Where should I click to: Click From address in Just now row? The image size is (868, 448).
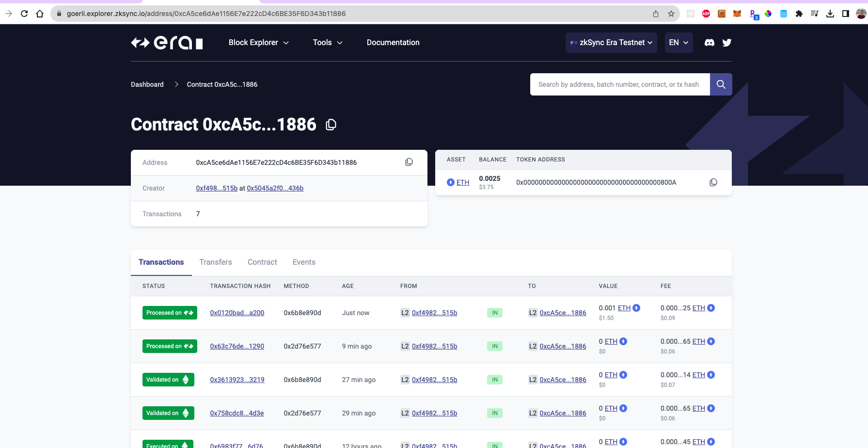pyautogui.click(x=435, y=313)
